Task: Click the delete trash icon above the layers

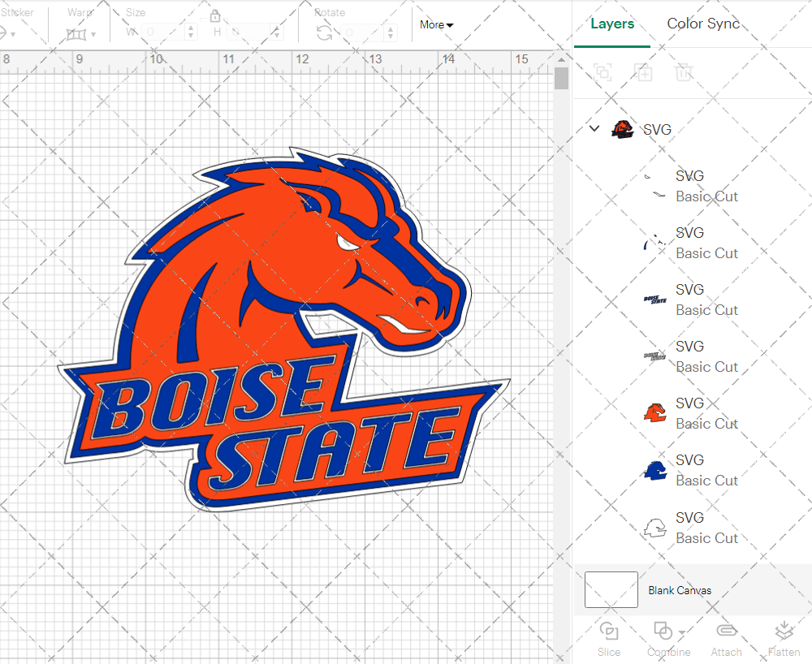Action: coord(684,72)
